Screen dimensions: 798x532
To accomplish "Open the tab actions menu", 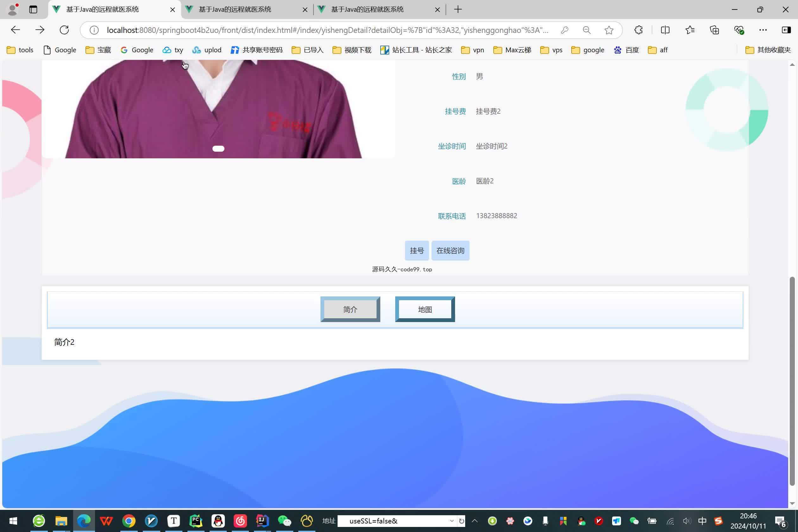I will click(x=33, y=9).
